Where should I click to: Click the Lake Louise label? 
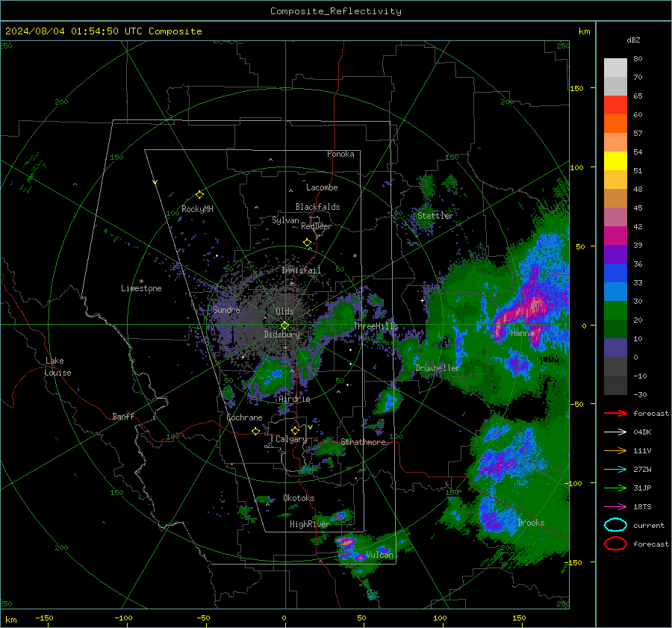[x=57, y=367]
